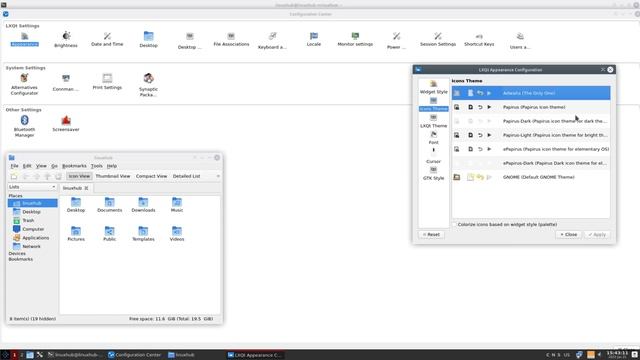Open Downloads folder in file manager
640x360 pixels.
143,205
